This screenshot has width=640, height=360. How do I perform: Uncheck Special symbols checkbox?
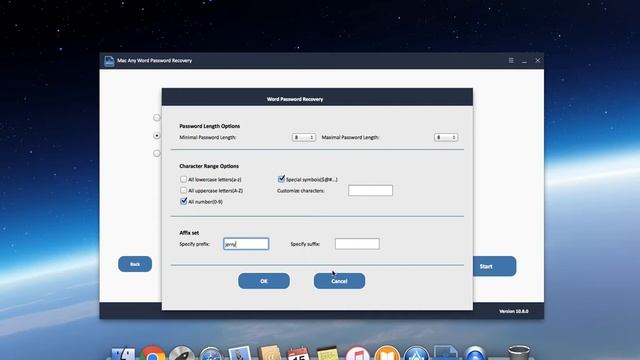coord(281,179)
